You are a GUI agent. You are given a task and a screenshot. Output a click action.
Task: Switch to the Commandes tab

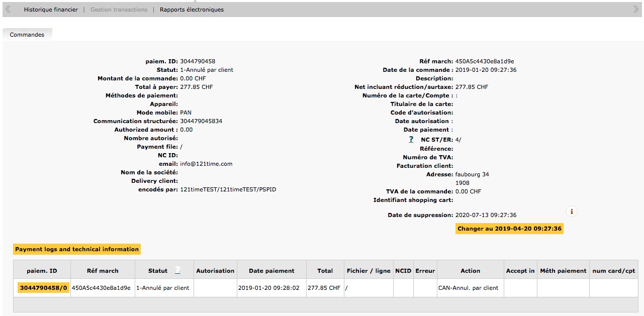(x=27, y=35)
